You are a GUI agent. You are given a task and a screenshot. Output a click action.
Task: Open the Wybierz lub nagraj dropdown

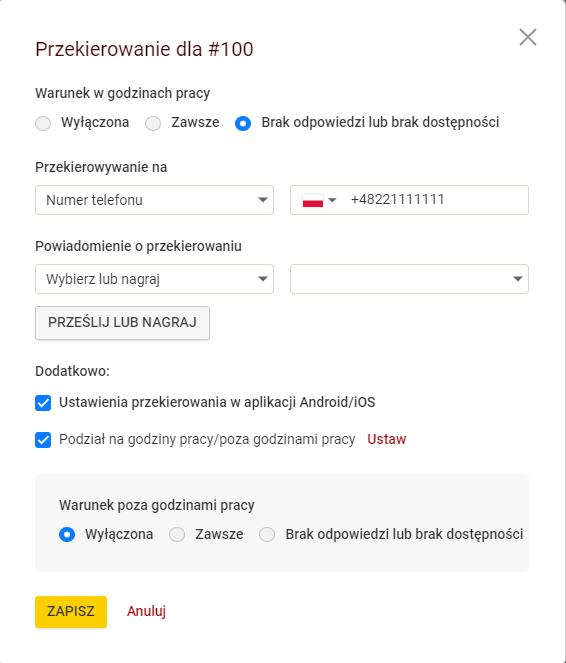[x=154, y=279]
